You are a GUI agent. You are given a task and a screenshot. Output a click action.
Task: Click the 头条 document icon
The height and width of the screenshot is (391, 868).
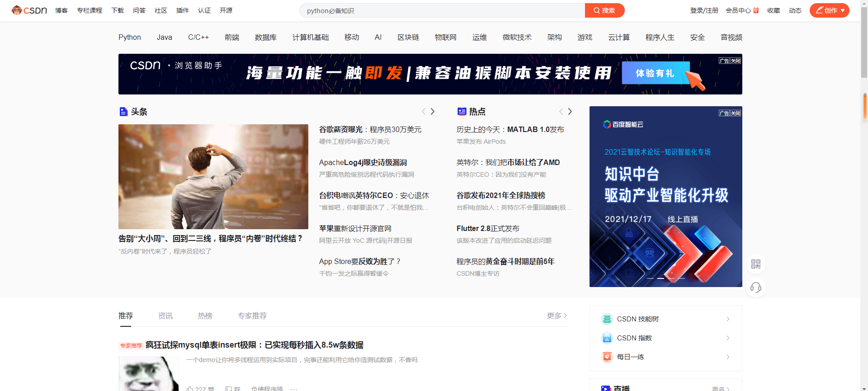coord(123,112)
